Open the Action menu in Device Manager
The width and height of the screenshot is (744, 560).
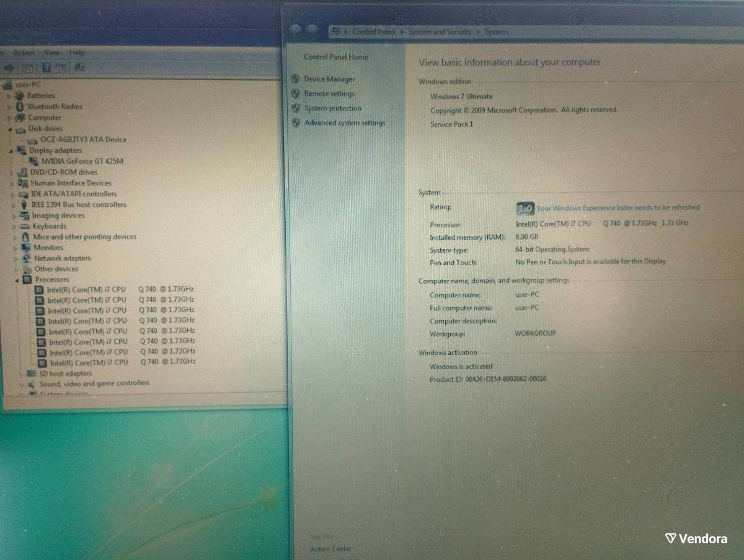tap(24, 53)
